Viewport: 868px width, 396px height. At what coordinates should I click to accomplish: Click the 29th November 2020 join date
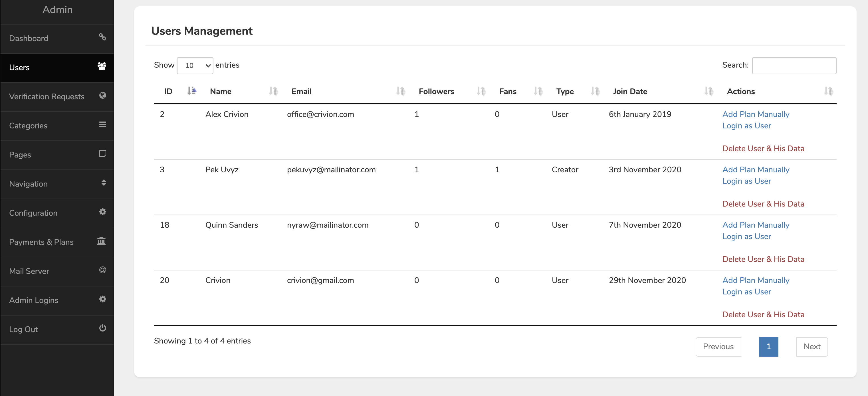[x=647, y=280]
